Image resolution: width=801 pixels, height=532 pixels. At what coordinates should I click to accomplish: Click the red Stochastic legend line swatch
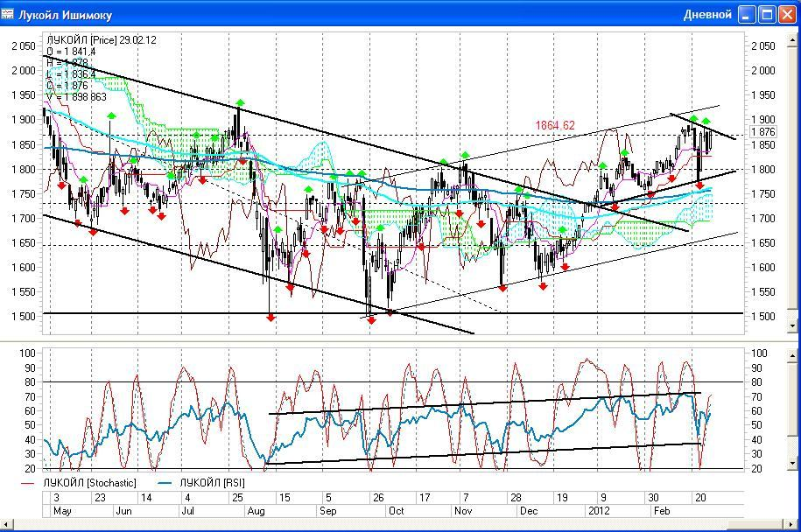pyautogui.click(x=28, y=483)
